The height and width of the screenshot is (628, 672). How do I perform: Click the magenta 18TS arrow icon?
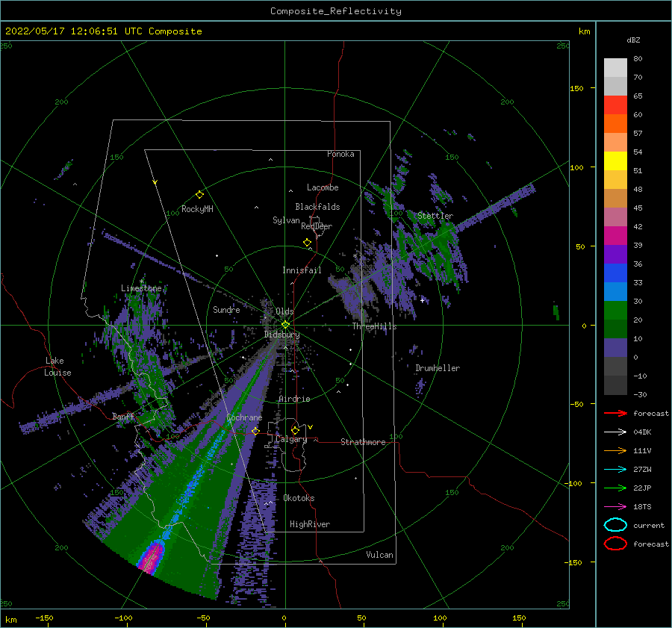tap(615, 507)
